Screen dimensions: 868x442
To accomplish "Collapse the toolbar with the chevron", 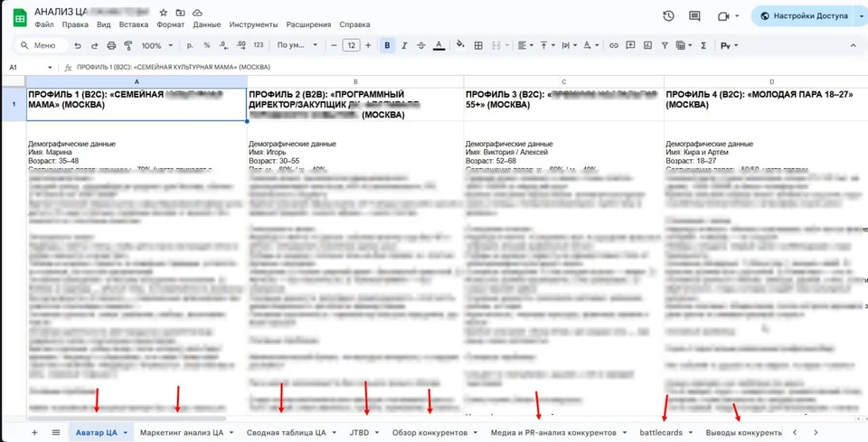I will (x=853, y=45).
